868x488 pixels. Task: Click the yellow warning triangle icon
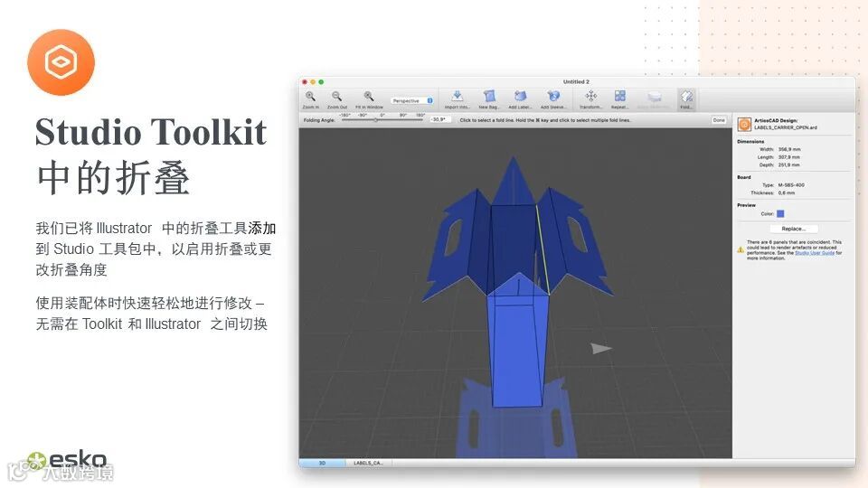(x=741, y=250)
